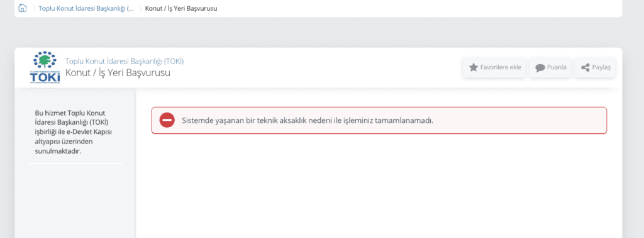Click chevron before Konut / İş Yeri breadcrumb
The width and height of the screenshot is (644, 238).
[x=140, y=8]
